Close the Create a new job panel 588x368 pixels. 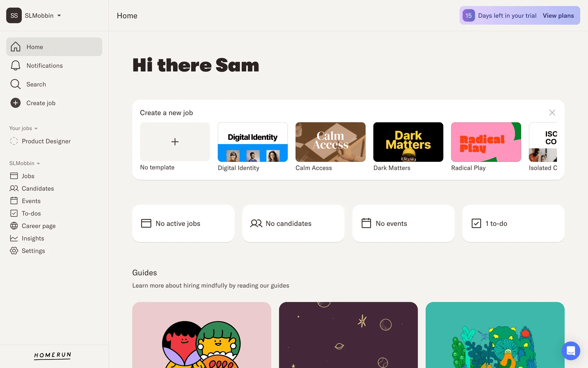tap(552, 113)
